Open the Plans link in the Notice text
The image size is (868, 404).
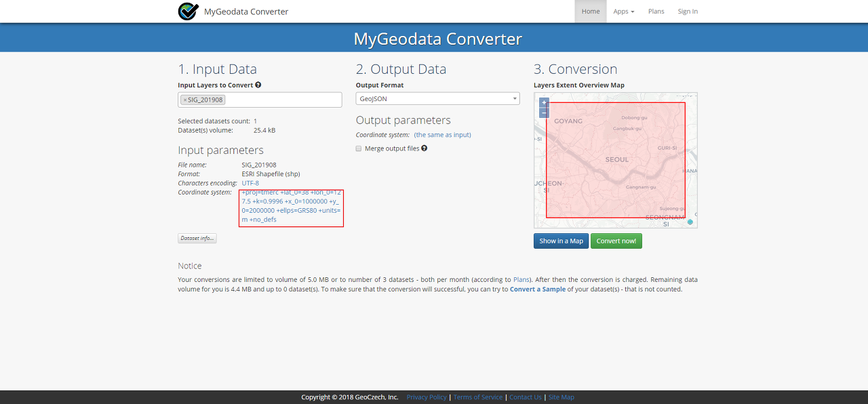(x=521, y=279)
